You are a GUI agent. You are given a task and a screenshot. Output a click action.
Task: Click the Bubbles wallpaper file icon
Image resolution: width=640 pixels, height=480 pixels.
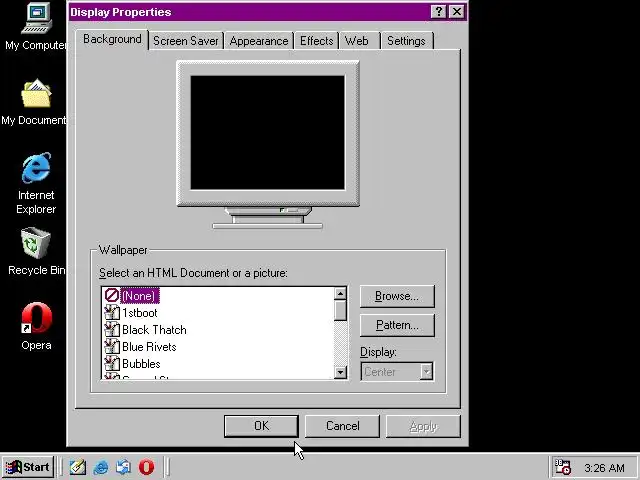(x=111, y=363)
